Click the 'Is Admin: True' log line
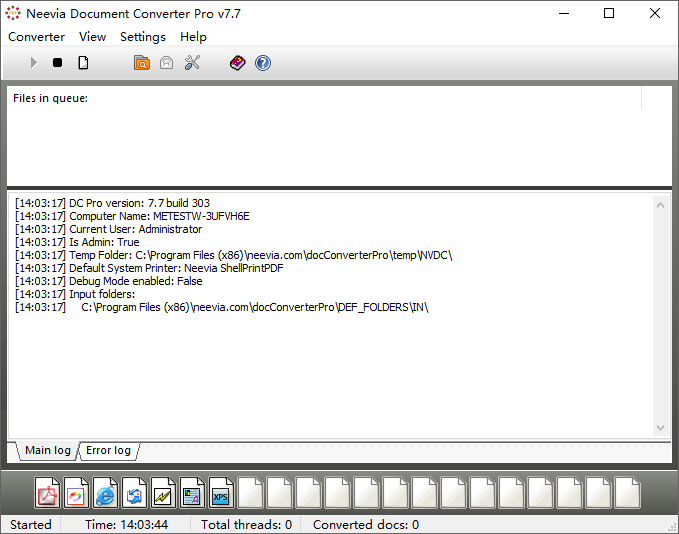The image size is (679, 534). pos(77,242)
